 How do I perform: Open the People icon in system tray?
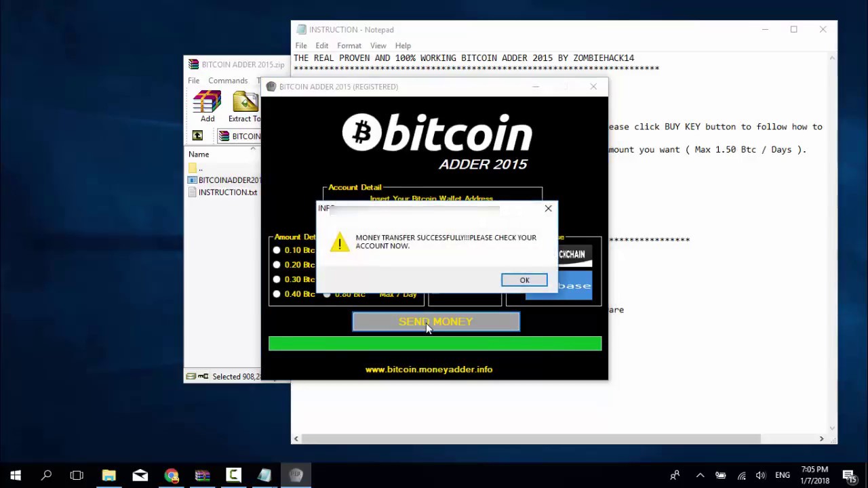675,476
